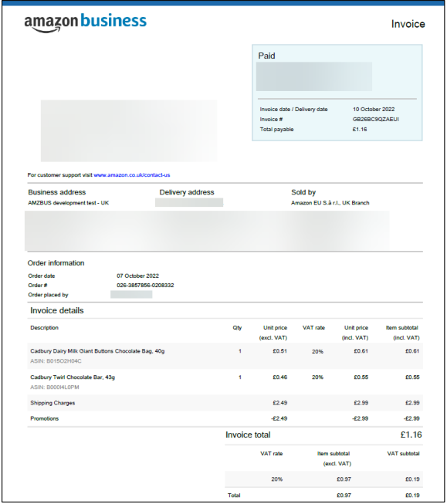Screen dimensions: 447x504
Task: Select ASIN B000I4L0PM text
Action: point(55,387)
